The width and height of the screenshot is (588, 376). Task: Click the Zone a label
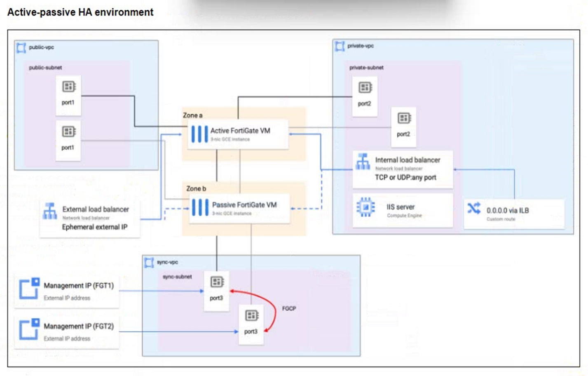(x=192, y=115)
